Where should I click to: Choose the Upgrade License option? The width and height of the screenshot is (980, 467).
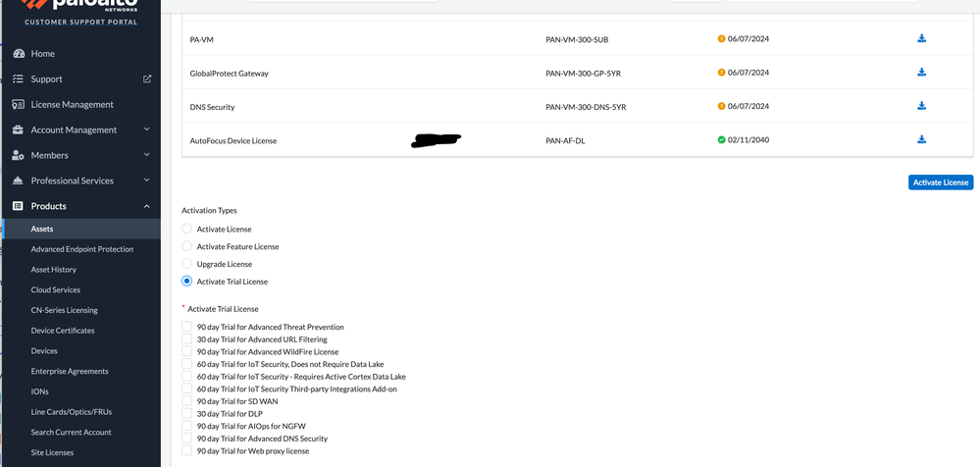pyautogui.click(x=187, y=264)
